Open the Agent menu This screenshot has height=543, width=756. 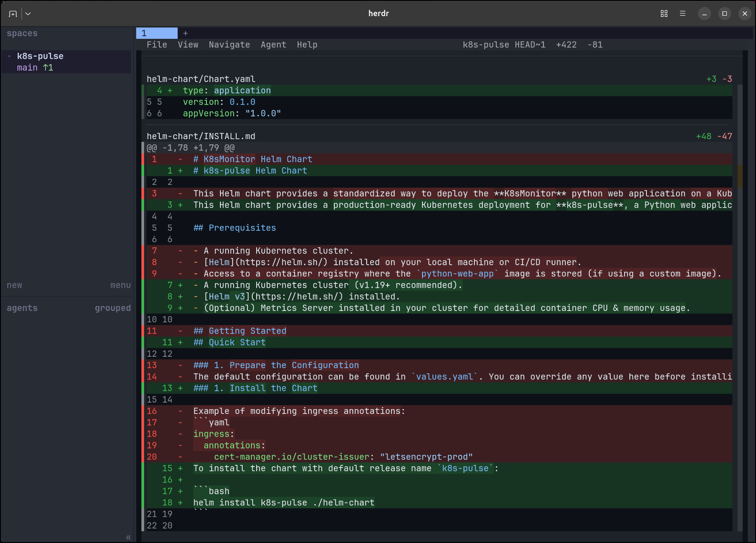[273, 44]
